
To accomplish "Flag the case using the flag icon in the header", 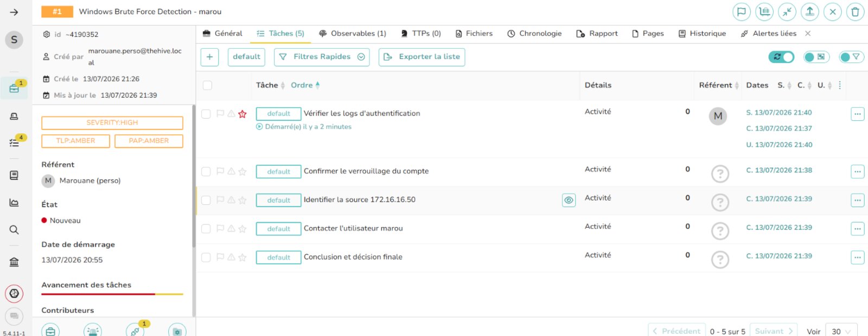I will click(x=742, y=11).
